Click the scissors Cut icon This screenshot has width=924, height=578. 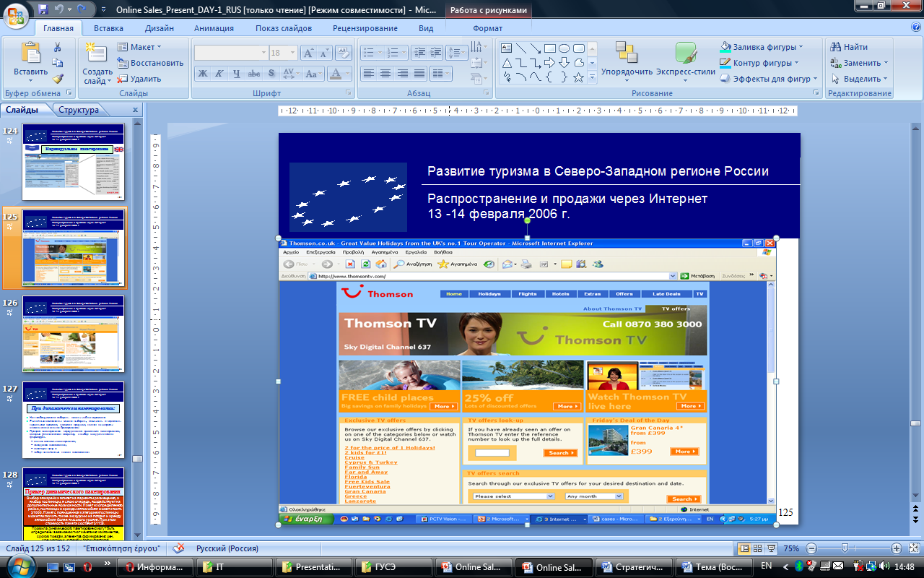[58, 47]
